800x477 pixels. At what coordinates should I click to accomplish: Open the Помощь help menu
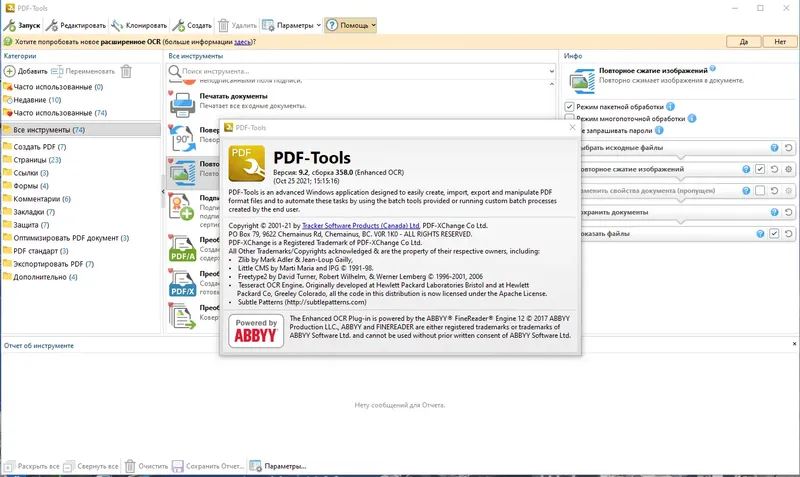tap(351, 25)
